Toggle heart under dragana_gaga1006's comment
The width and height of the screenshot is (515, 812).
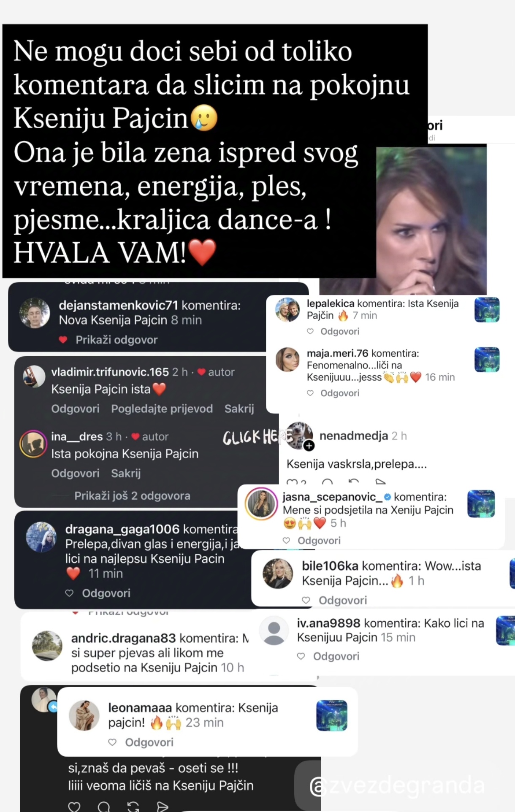tap(69, 593)
